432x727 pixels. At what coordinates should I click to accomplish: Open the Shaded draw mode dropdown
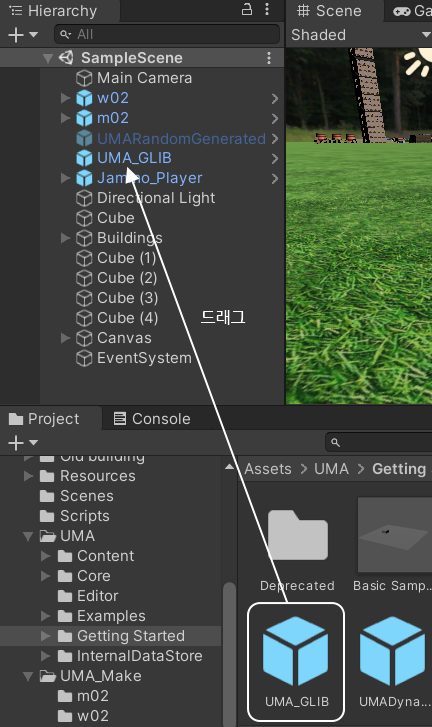point(360,35)
